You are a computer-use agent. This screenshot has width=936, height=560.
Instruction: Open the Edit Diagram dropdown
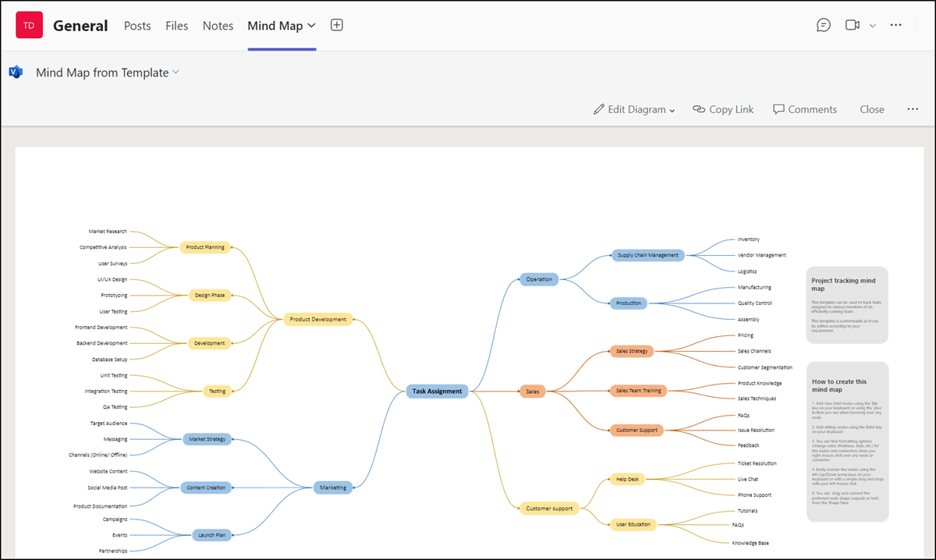634,109
